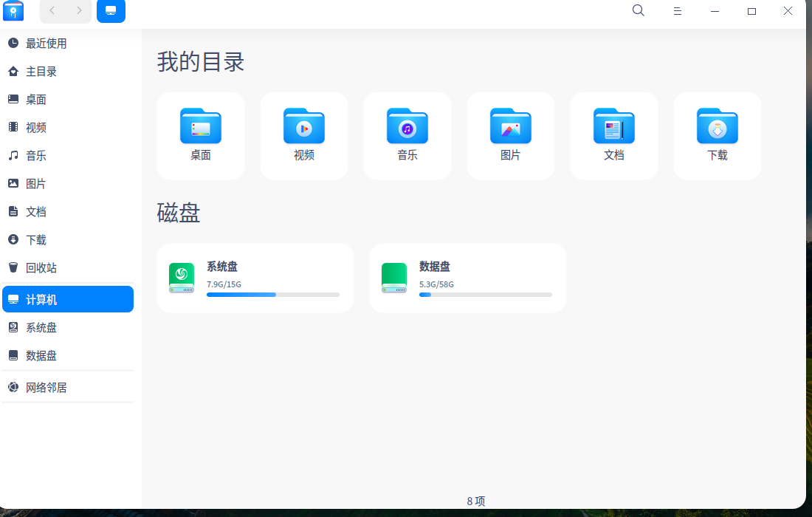Open the 文档 folder icon
The height and width of the screenshot is (517, 812).
point(613,126)
